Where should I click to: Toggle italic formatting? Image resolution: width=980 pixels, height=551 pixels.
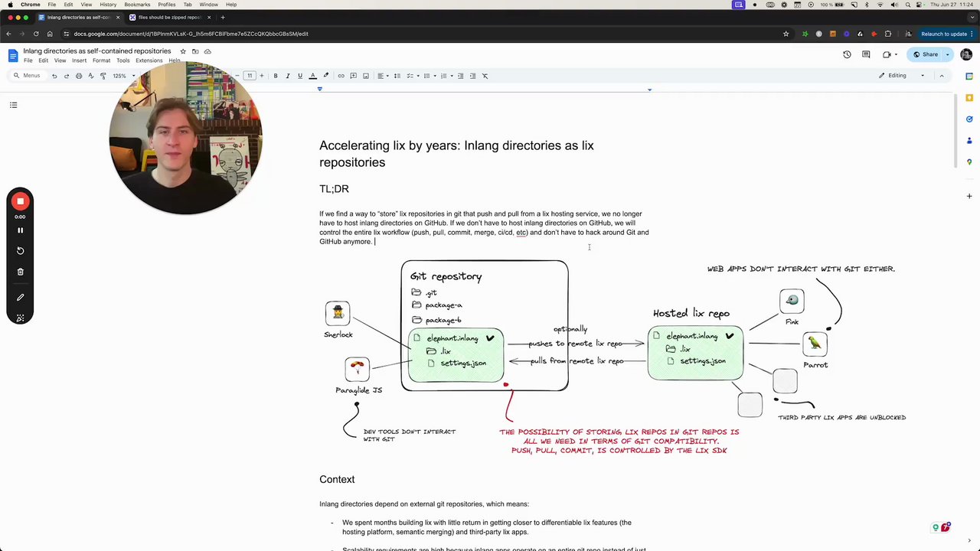click(287, 76)
